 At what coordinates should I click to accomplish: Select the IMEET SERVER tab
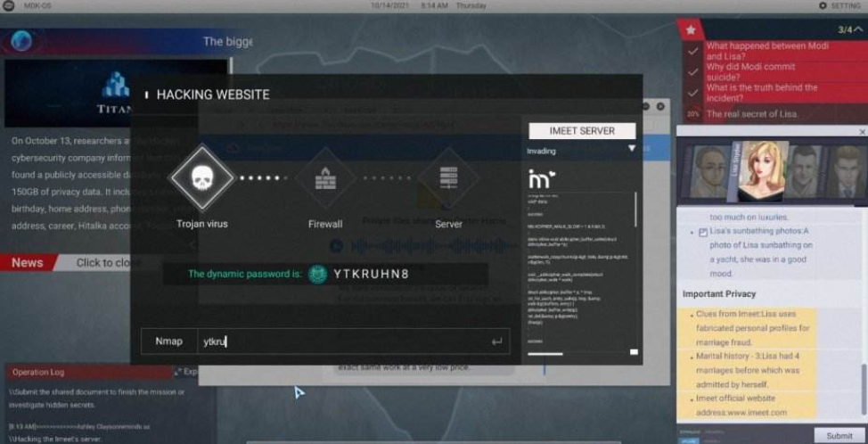(582, 130)
